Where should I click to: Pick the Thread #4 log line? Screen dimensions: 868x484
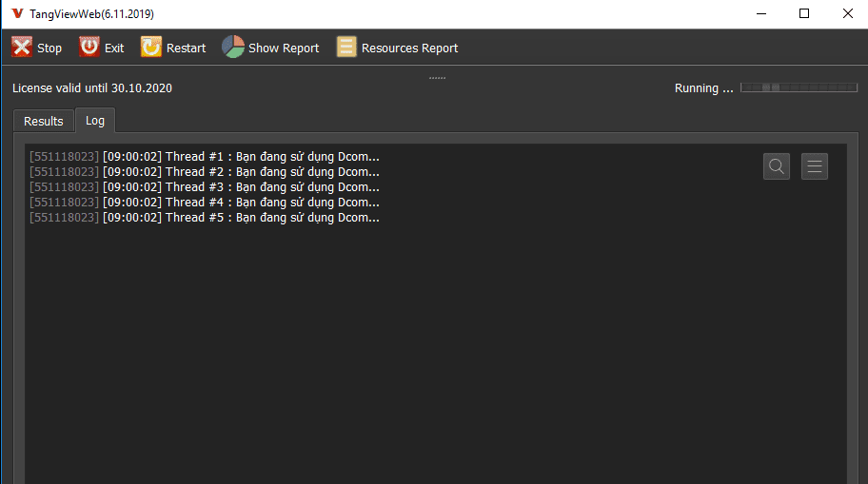click(205, 203)
